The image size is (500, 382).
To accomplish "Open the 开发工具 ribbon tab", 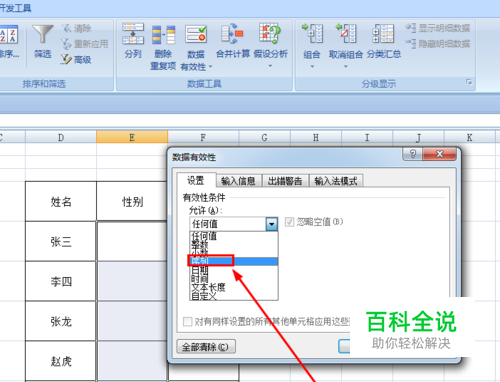I will pyautogui.click(x=15, y=8).
